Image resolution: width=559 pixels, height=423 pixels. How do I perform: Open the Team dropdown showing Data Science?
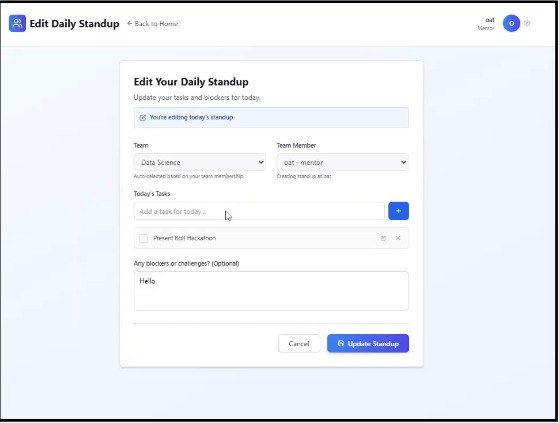(200, 162)
